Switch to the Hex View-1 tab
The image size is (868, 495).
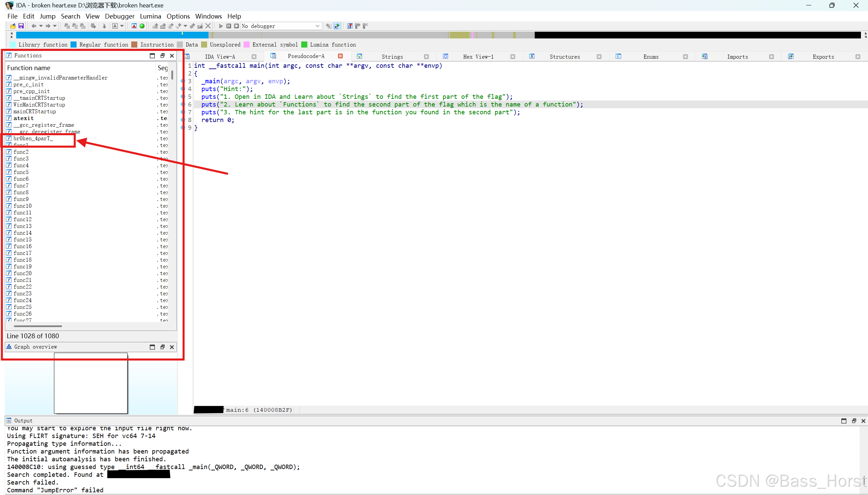coord(478,56)
